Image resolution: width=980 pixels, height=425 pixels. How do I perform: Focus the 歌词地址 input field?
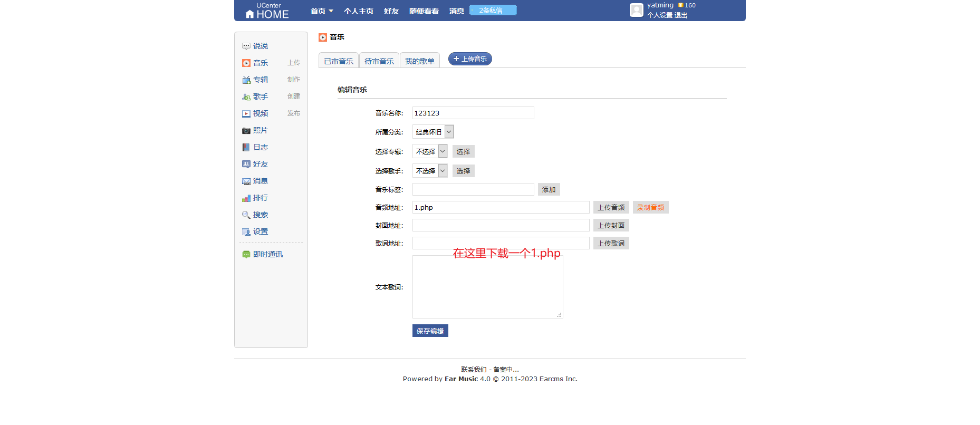tap(501, 243)
